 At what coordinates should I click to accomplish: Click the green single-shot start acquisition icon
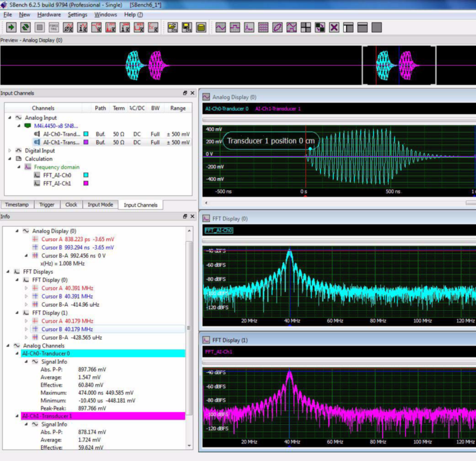click(x=11, y=27)
